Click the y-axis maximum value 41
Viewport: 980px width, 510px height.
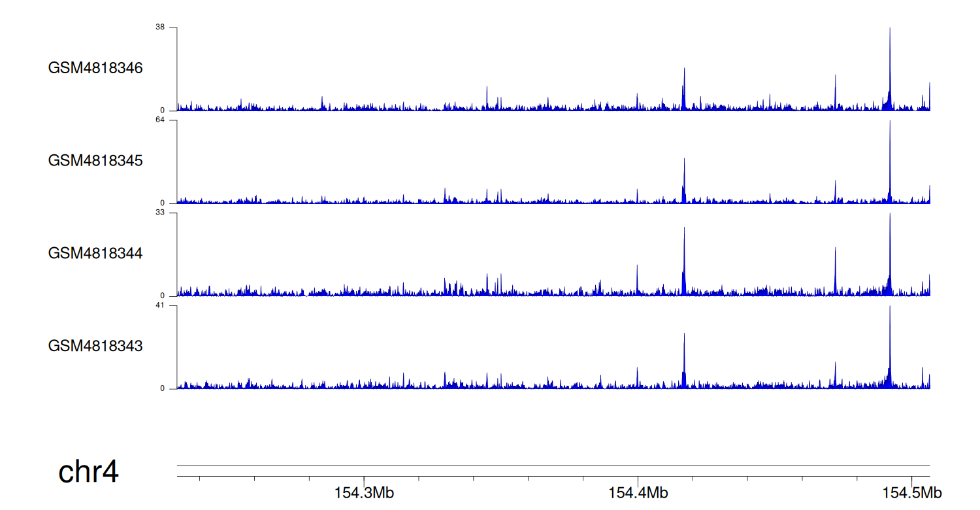pos(160,305)
